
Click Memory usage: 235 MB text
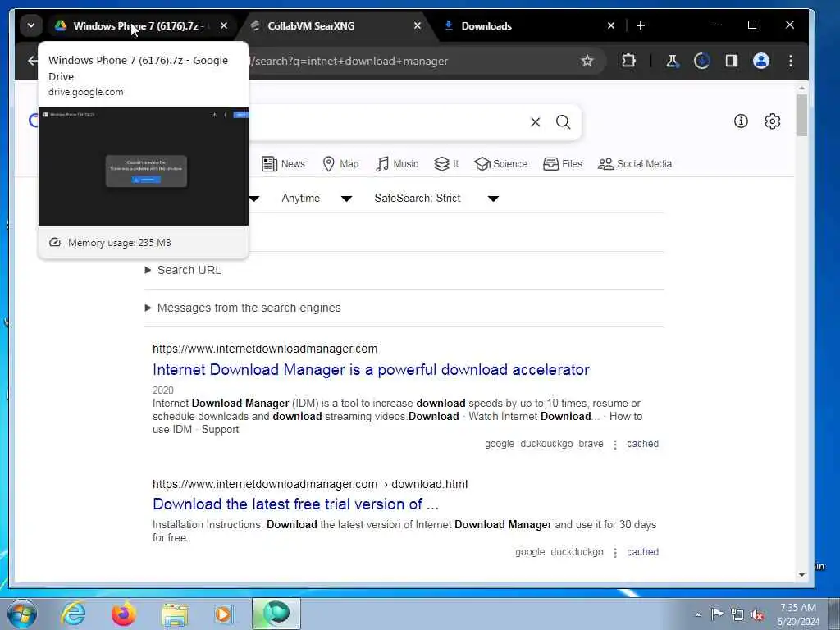point(120,243)
